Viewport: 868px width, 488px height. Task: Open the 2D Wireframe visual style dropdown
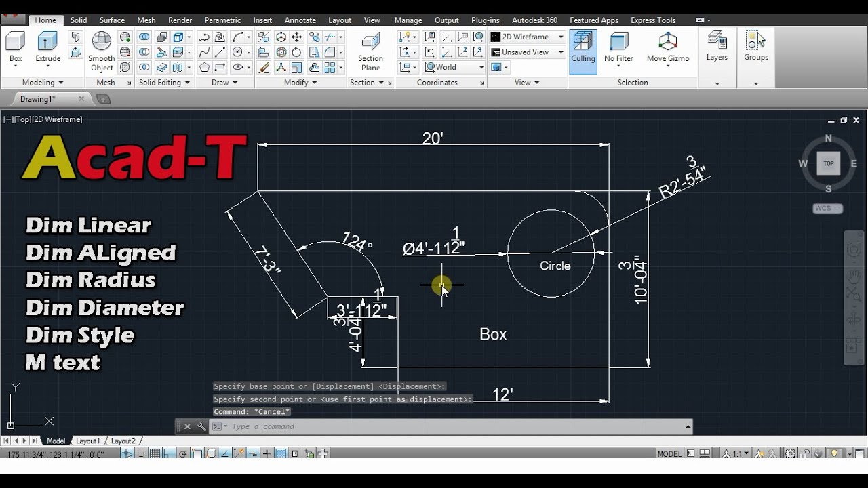point(528,37)
